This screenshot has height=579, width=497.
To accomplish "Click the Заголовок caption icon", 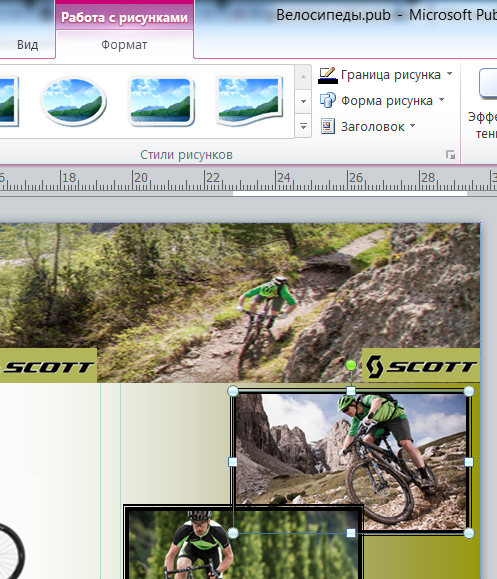I will (x=328, y=126).
